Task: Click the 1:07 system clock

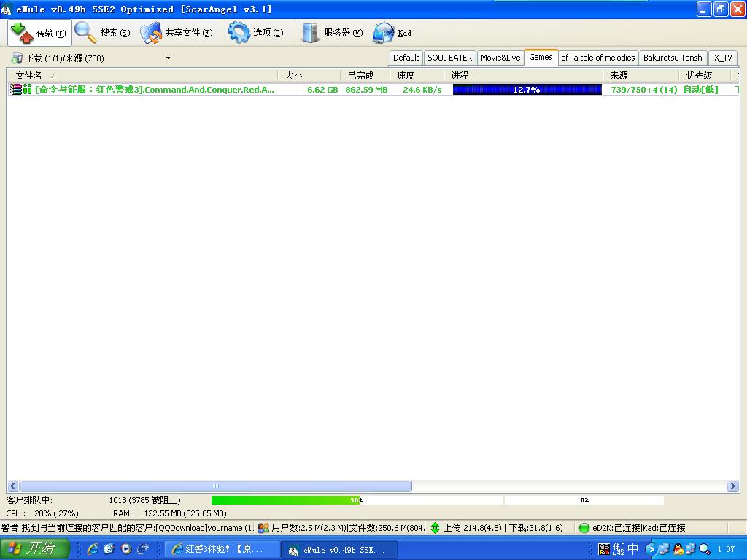Action: (x=726, y=549)
